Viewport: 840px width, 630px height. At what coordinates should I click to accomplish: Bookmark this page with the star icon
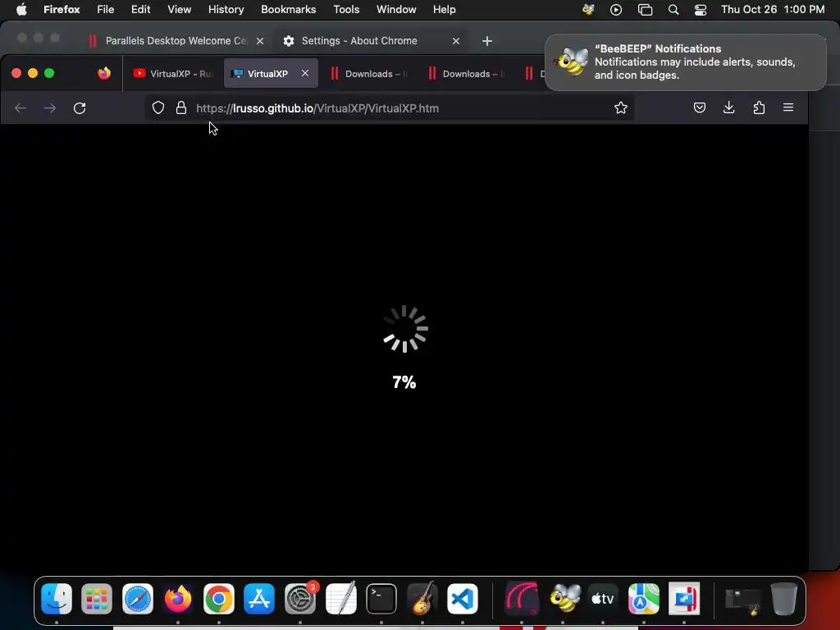(x=621, y=107)
